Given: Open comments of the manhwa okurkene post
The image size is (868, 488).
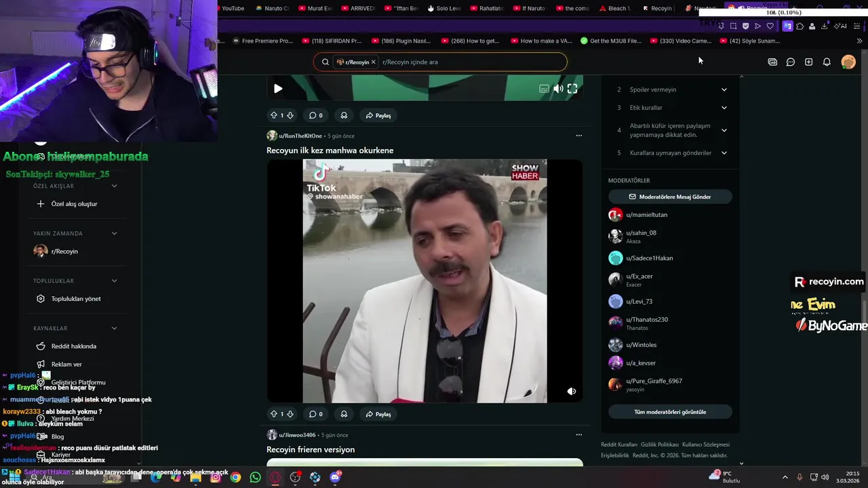Looking at the screenshot, I should coord(316,414).
